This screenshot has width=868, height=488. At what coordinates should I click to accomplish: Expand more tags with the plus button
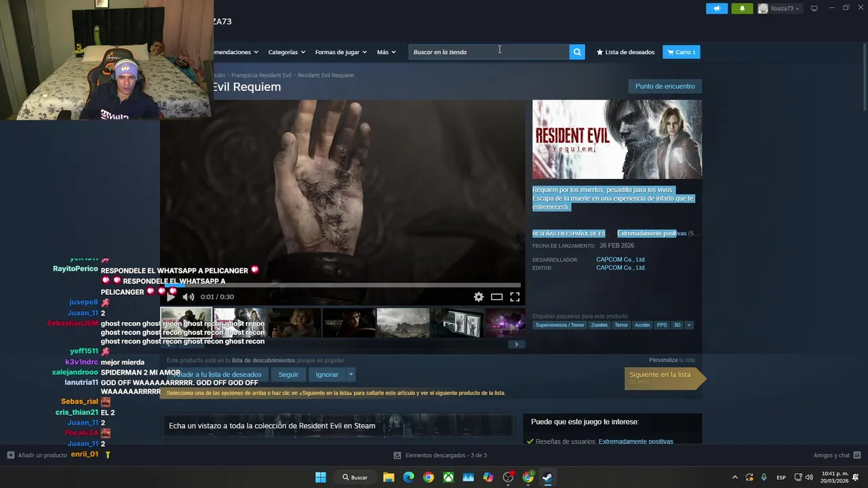[x=689, y=325]
